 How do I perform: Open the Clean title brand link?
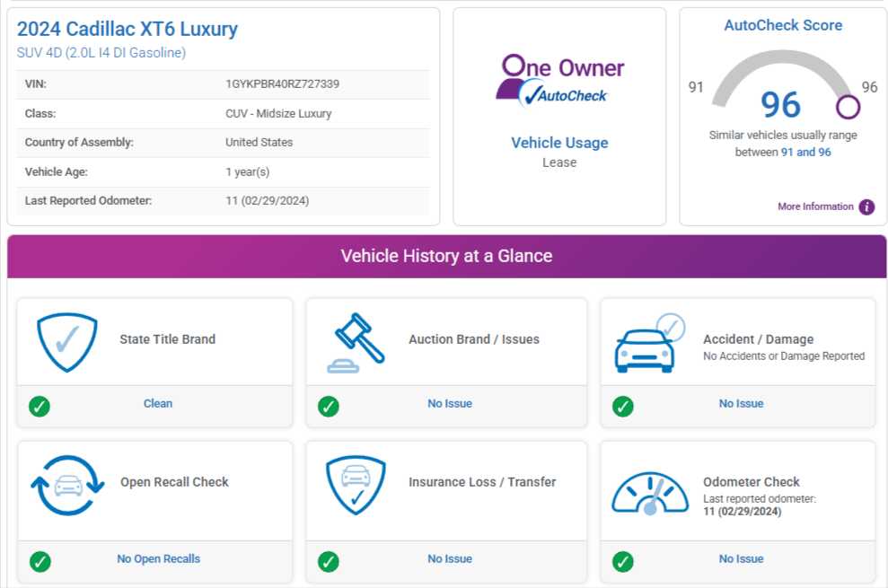tap(158, 404)
